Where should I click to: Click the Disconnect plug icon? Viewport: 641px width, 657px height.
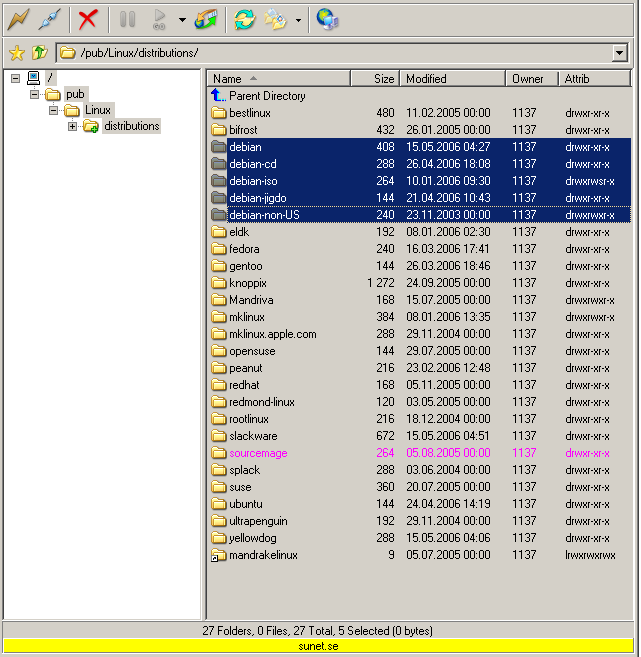pyautogui.click(x=50, y=18)
